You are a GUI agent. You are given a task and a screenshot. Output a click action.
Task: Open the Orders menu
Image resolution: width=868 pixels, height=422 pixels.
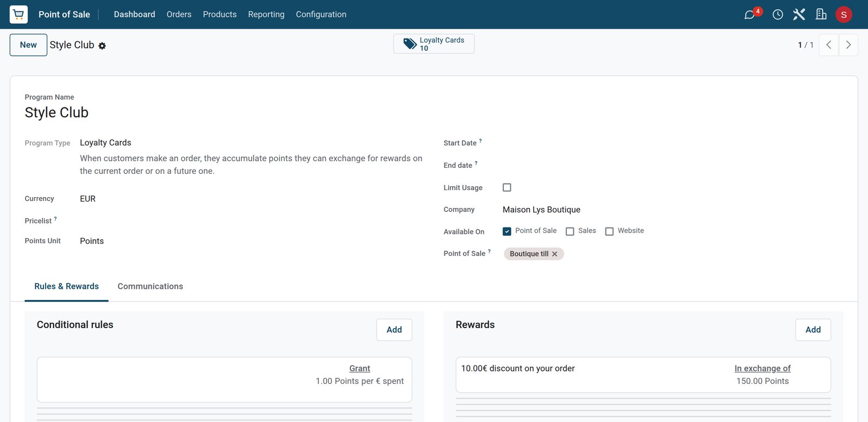point(179,15)
